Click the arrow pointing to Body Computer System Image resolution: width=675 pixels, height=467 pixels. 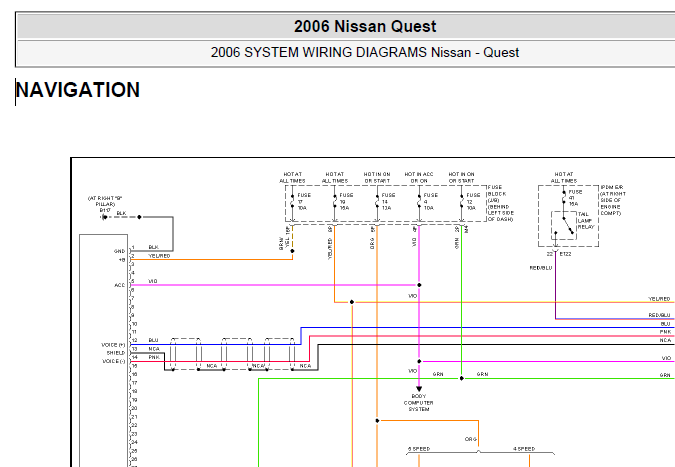coord(419,389)
